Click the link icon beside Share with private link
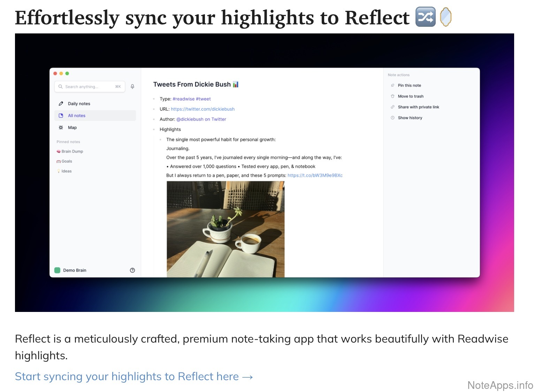 (x=392, y=107)
